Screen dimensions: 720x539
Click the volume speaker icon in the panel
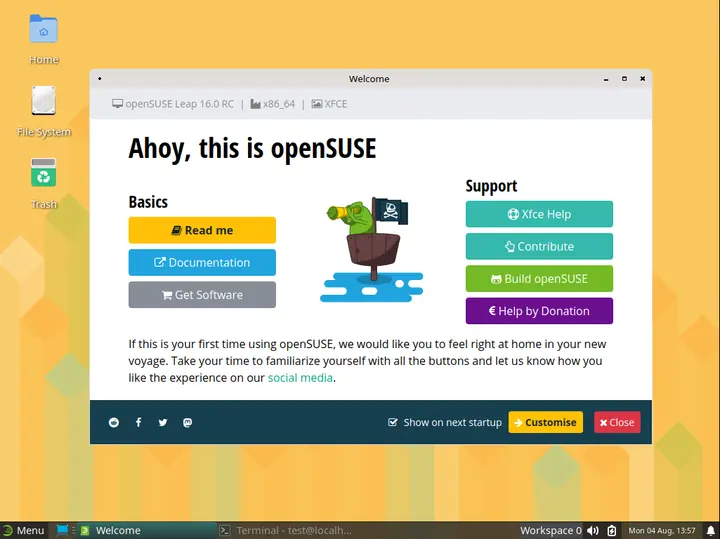coord(592,530)
